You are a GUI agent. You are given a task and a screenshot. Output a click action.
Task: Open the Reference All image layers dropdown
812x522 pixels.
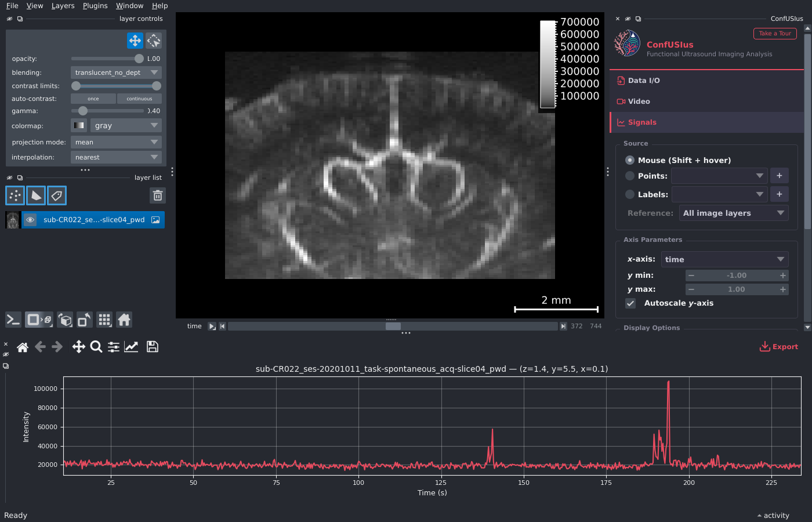734,213
